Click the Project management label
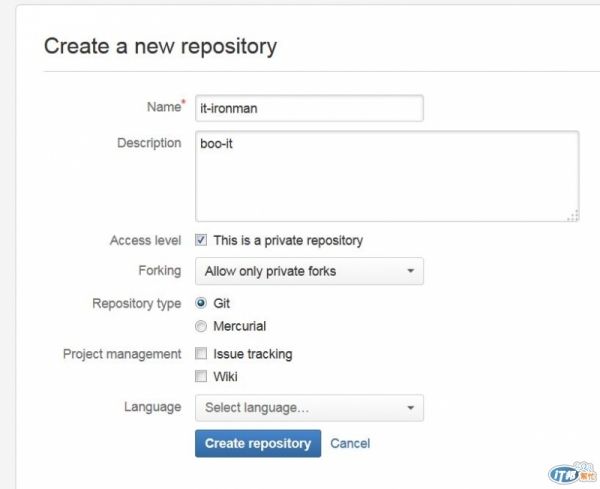Image resolution: width=600 pixels, height=489 pixels. click(122, 354)
